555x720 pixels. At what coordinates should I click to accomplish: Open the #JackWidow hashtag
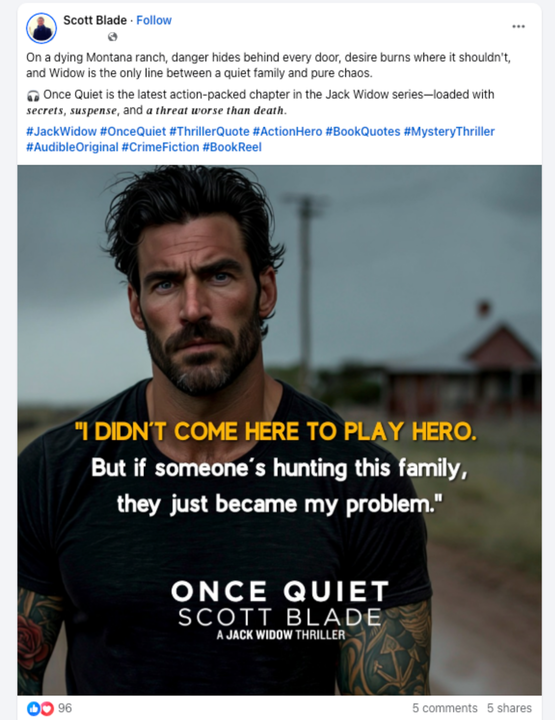(x=62, y=132)
